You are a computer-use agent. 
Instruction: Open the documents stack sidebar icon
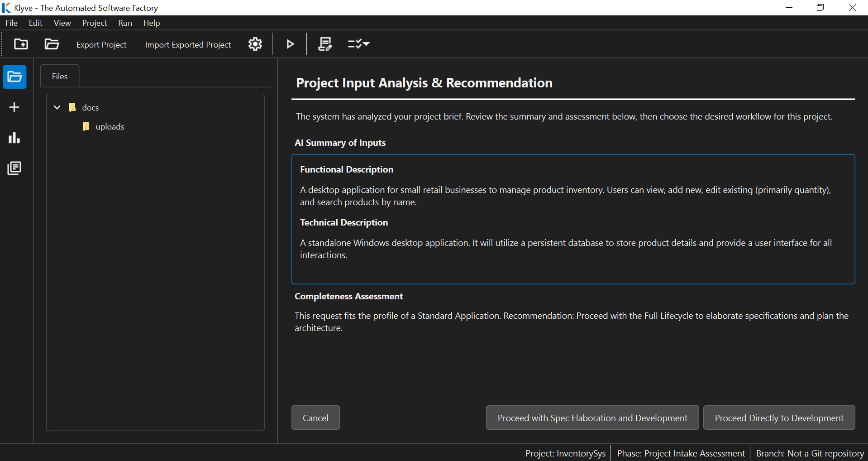[x=14, y=168]
